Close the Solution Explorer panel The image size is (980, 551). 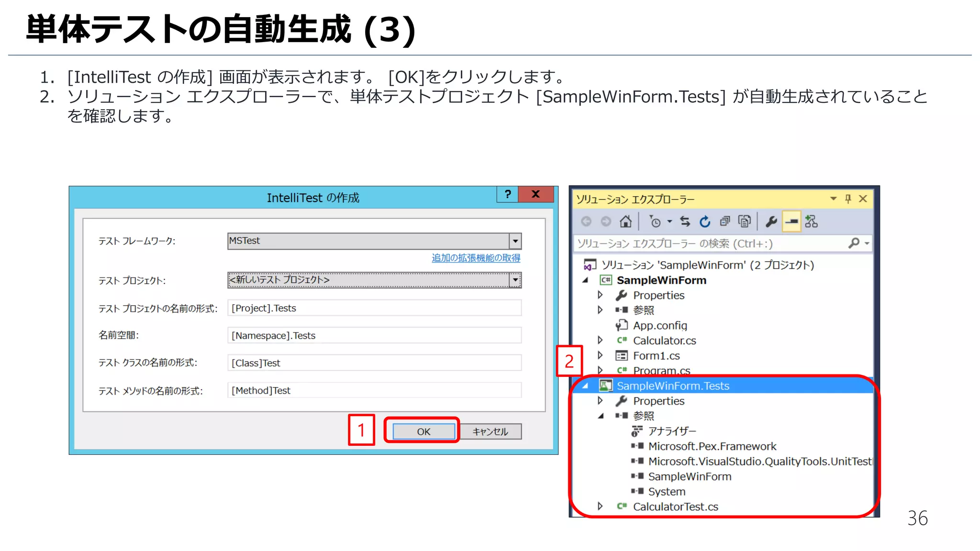coord(863,198)
